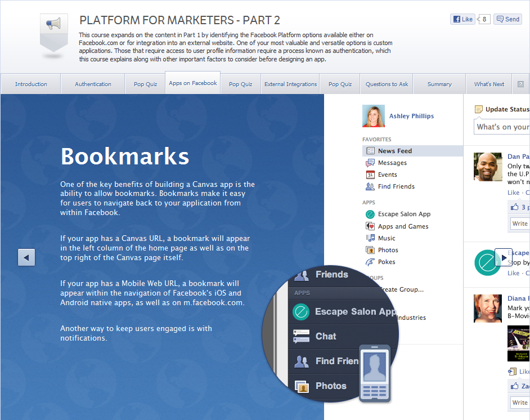530x420 pixels.
Task: Open the help question mark tab
Action: 520,84
